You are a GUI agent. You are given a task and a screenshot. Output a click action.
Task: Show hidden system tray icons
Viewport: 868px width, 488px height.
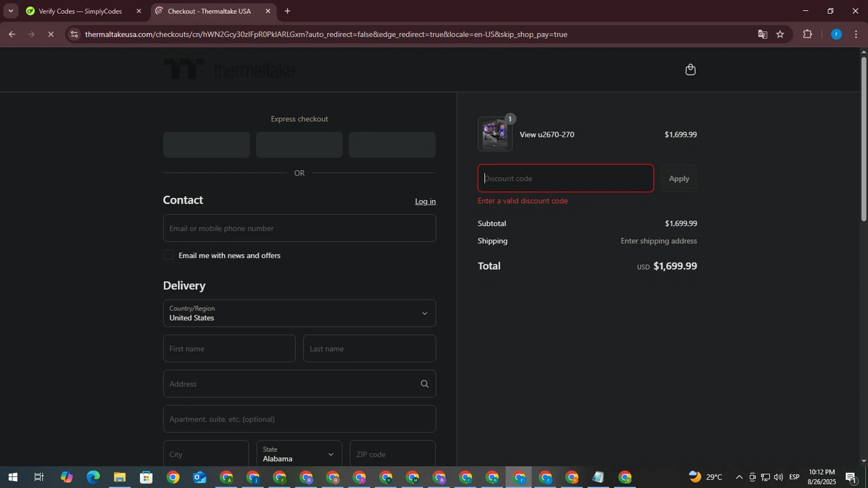tap(739, 477)
